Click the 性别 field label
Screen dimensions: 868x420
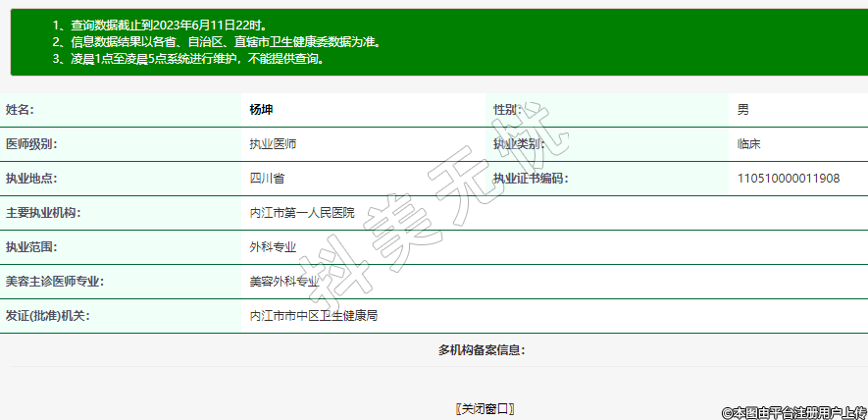(507, 110)
